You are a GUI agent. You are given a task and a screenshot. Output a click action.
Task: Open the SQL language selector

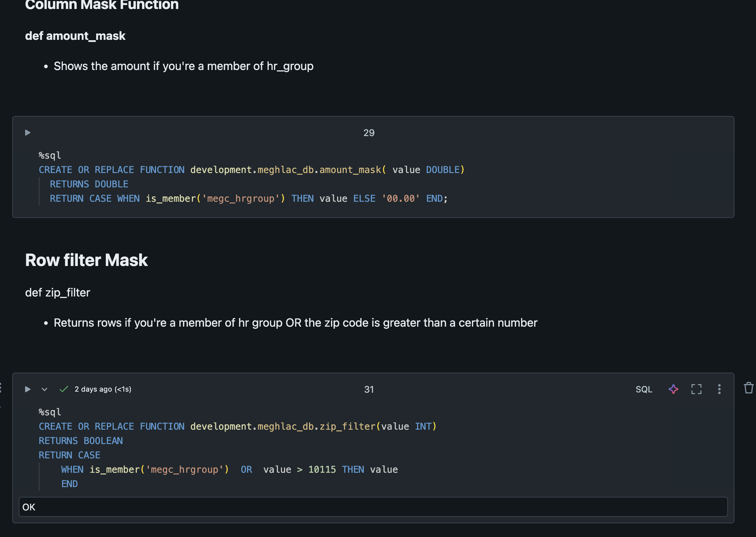tap(644, 389)
